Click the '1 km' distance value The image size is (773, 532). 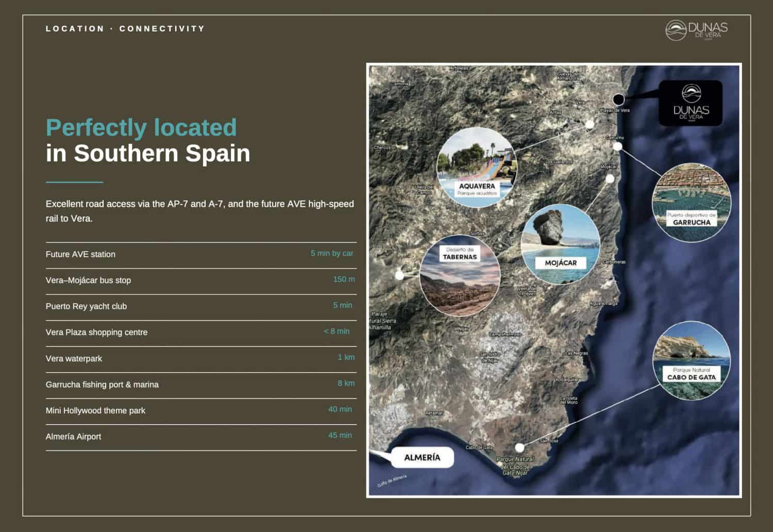tap(346, 357)
